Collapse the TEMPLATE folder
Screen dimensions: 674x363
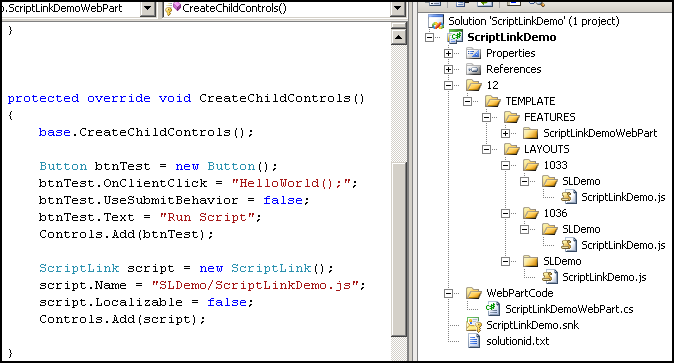467,102
